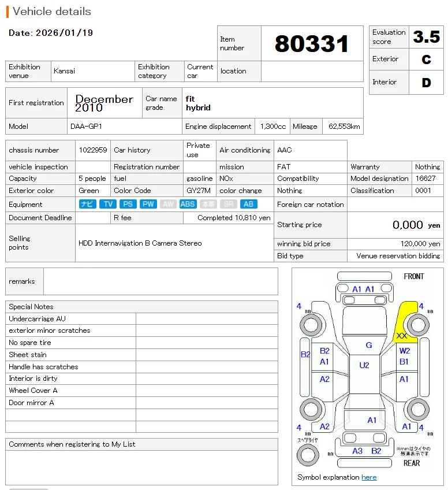Click the 1,300cc engine displacement value
Image resolution: width=448 pixels, height=490 pixels.
[x=273, y=126]
